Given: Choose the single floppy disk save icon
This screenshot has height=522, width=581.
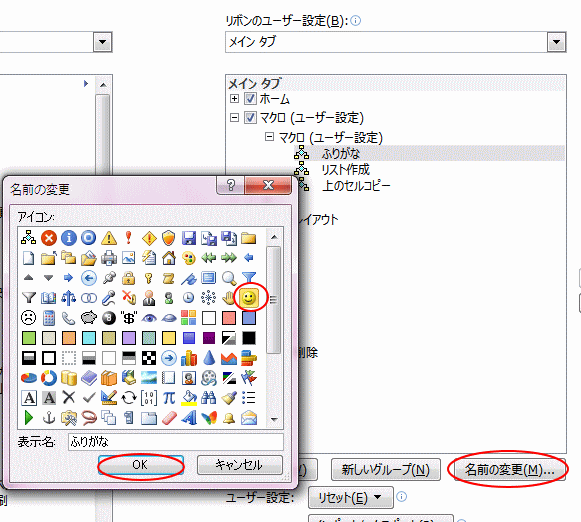Looking at the screenshot, I should [189, 238].
